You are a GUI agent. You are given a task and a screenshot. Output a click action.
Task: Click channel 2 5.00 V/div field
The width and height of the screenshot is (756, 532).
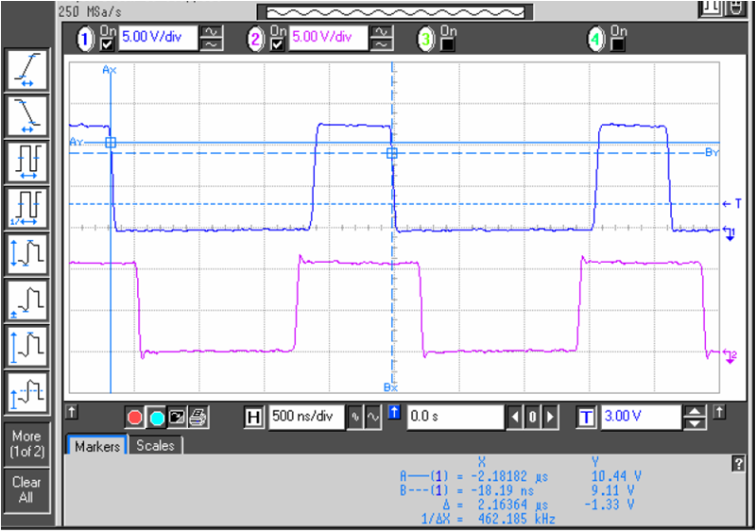coord(328,38)
